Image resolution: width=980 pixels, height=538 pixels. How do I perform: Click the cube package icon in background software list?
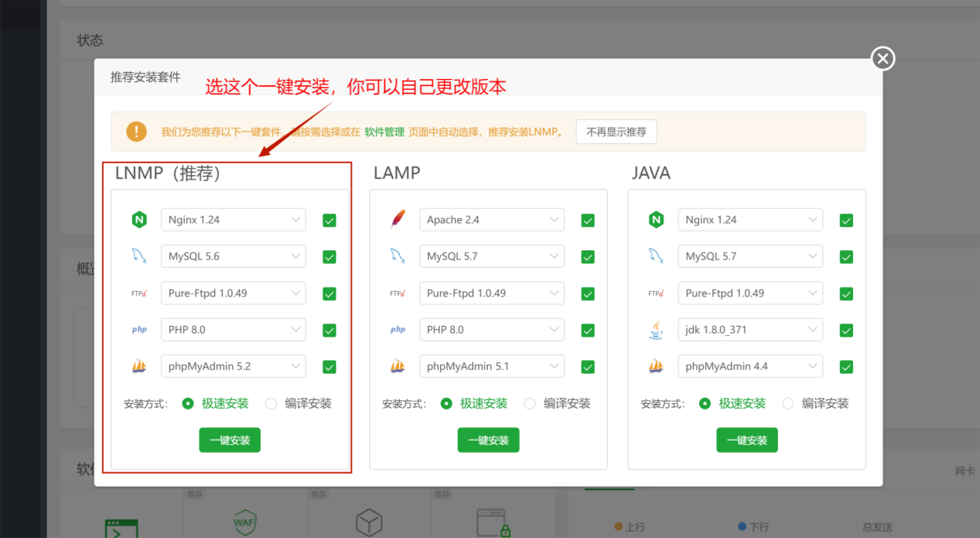point(369,524)
